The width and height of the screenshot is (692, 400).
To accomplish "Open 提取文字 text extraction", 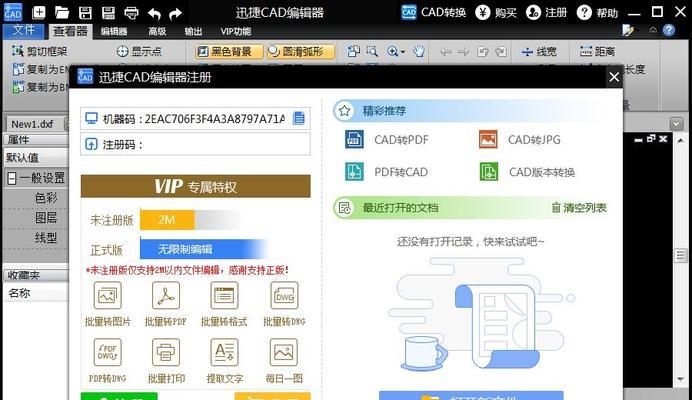I will click(225, 361).
